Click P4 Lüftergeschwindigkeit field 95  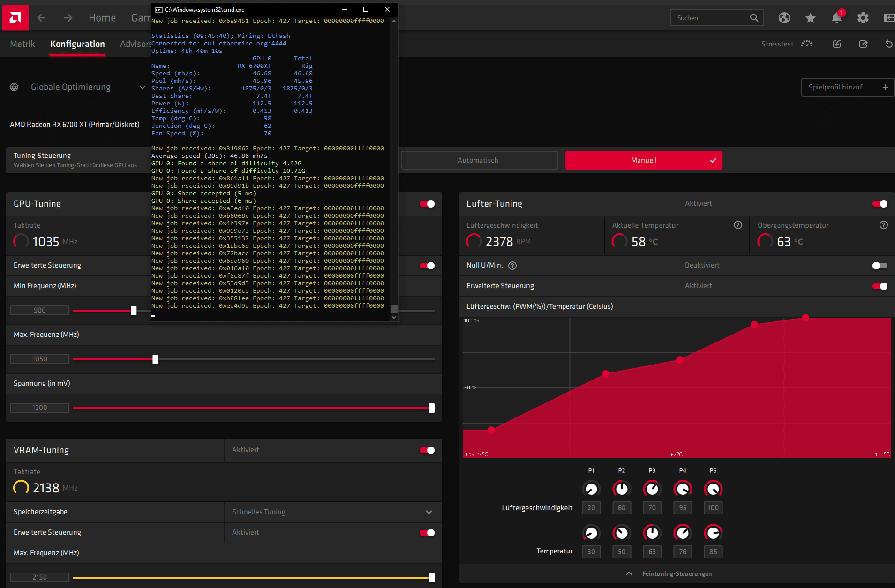(683, 508)
